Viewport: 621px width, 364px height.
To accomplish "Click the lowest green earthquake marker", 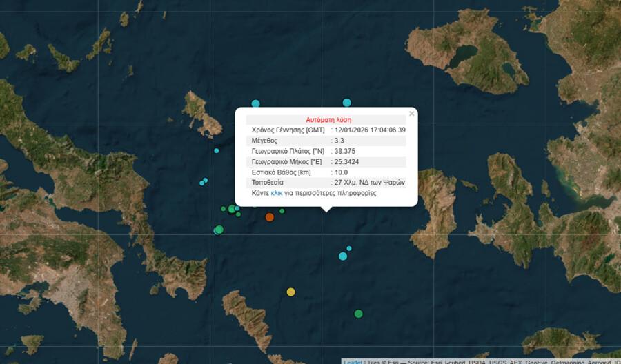I will coord(358,314).
